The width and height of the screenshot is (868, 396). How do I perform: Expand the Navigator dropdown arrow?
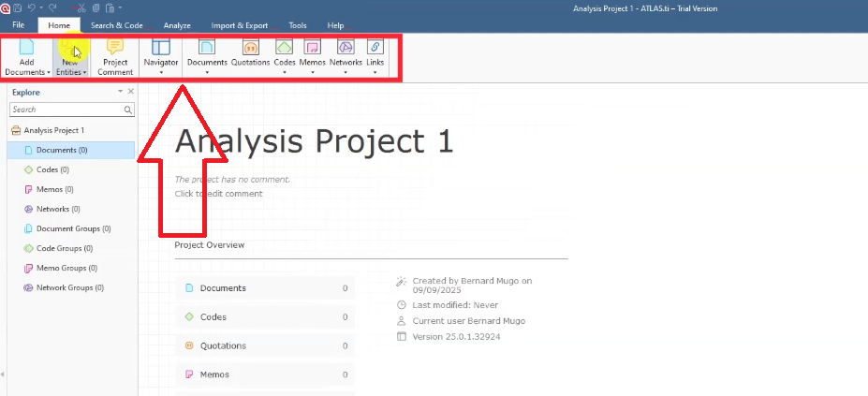161,72
